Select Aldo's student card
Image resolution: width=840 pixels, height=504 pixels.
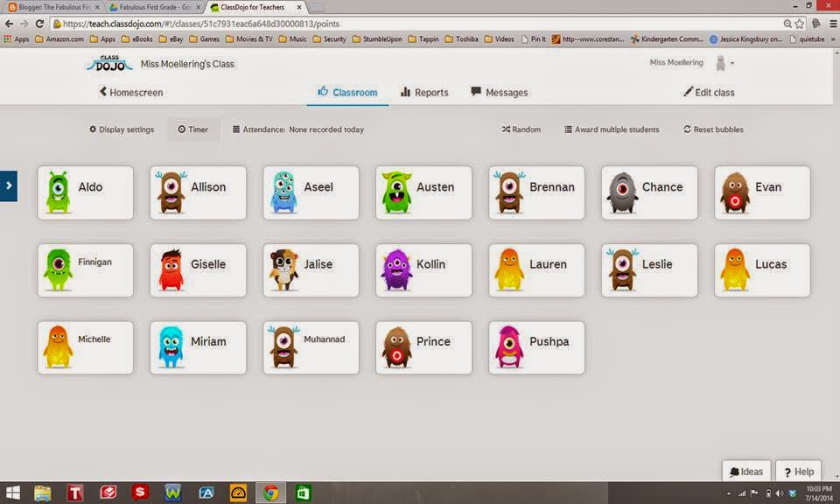pyautogui.click(x=85, y=192)
